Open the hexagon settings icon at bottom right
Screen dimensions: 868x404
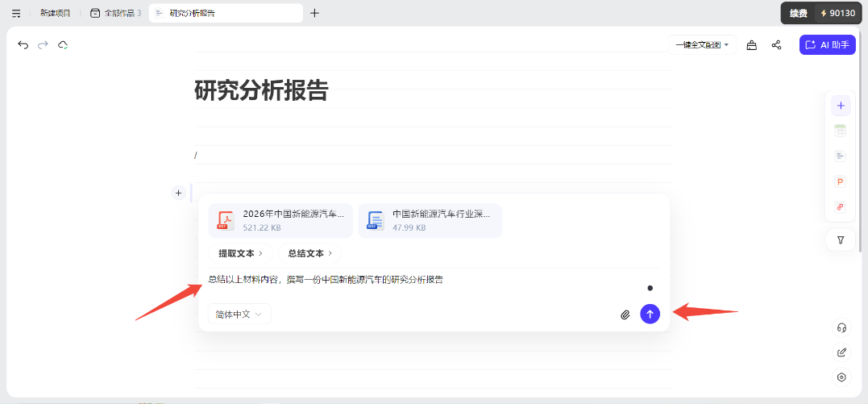point(841,377)
